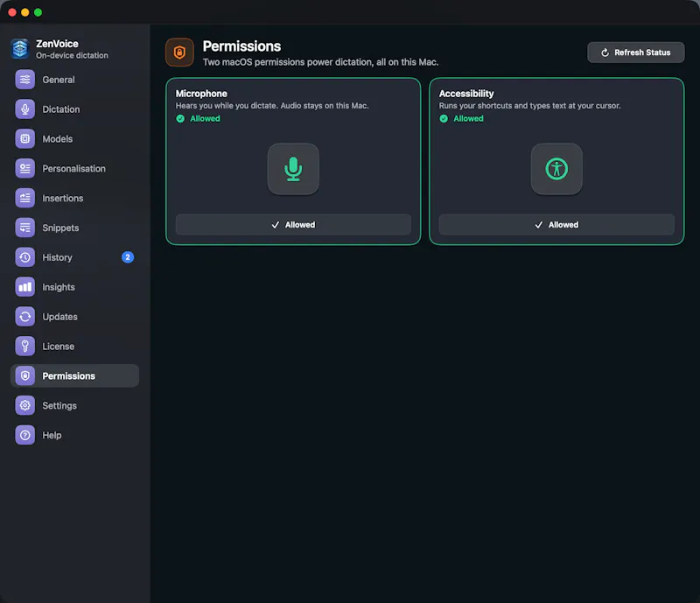The width and height of the screenshot is (700, 603).
Task: Click the Refresh Status button
Action: click(636, 53)
